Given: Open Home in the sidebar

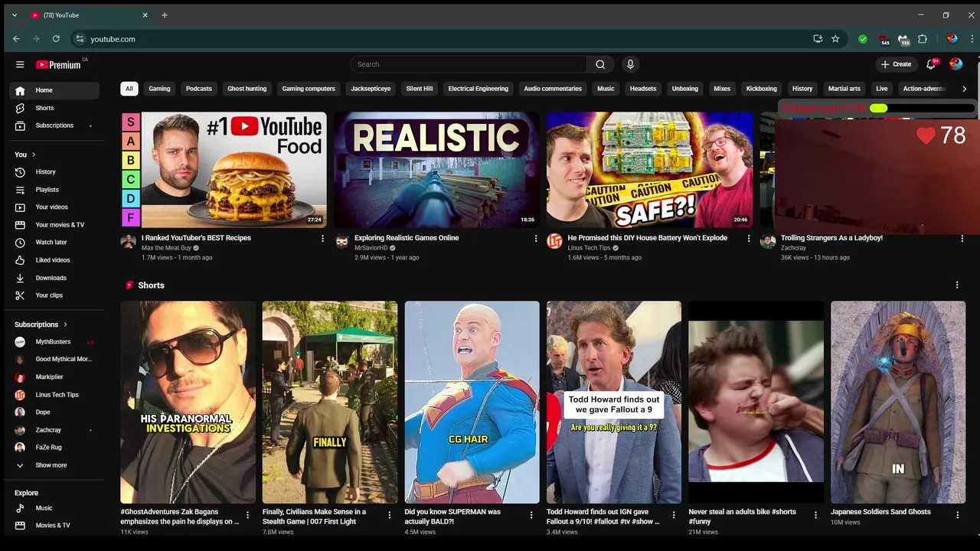Looking at the screenshot, I should [x=54, y=90].
